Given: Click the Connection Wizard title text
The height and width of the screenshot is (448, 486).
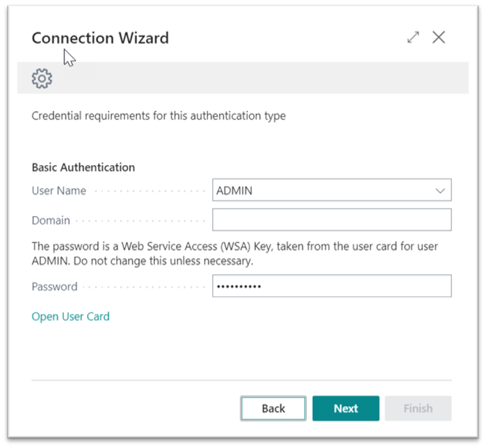Looking at the screenshot, I should coord(100,38).
